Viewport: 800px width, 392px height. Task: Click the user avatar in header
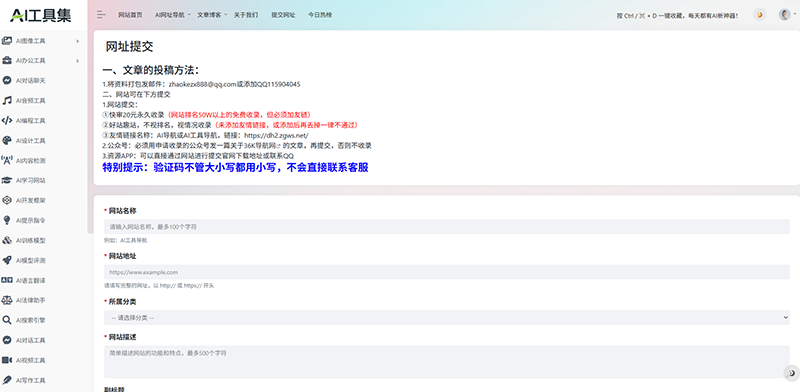[x=784, y=15]
